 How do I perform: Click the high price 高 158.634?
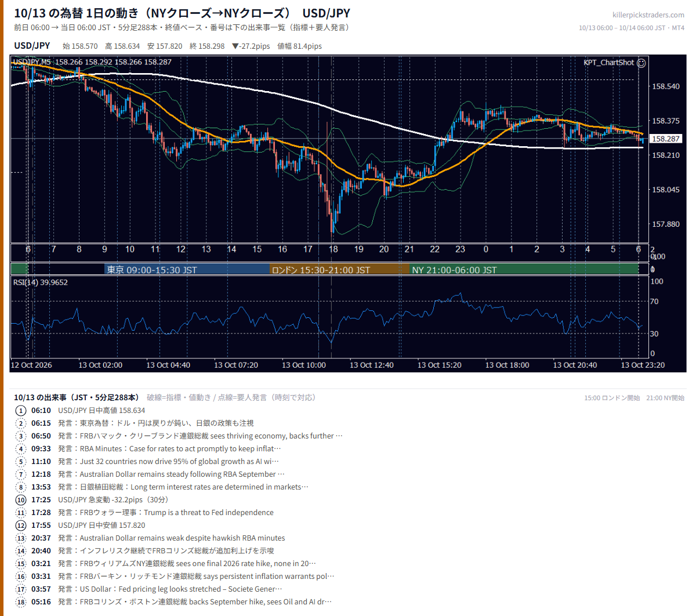(x=122, y=46)
